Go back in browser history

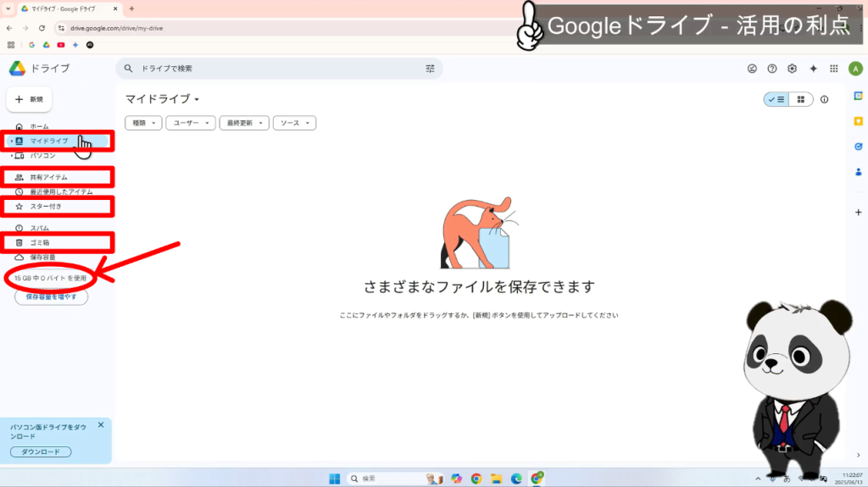(x=9, y=28)
